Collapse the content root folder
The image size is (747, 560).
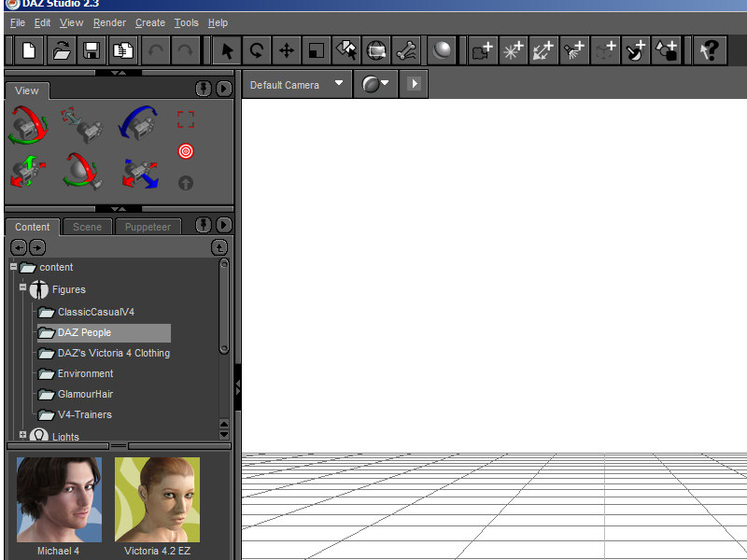point(14,267)
